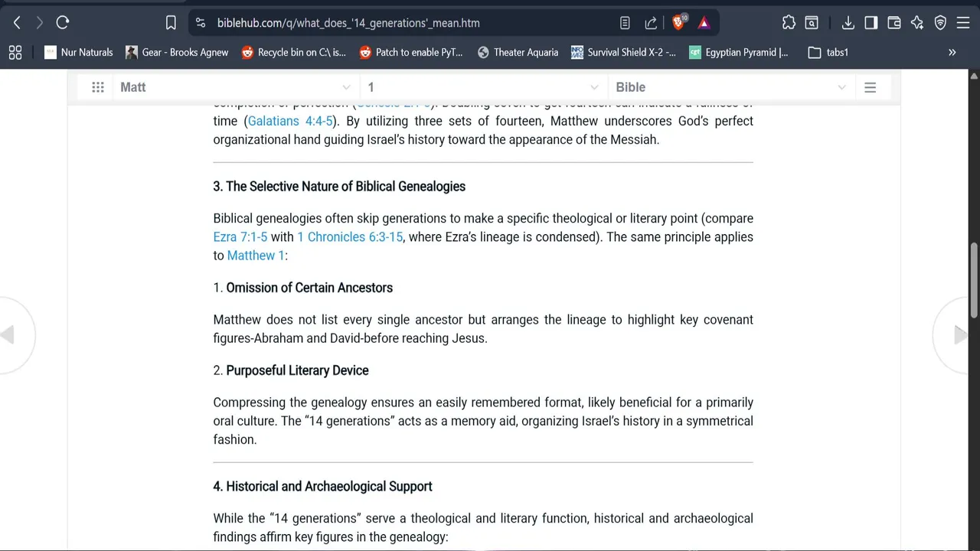Open Brave Rewards triangle icon

704,23
